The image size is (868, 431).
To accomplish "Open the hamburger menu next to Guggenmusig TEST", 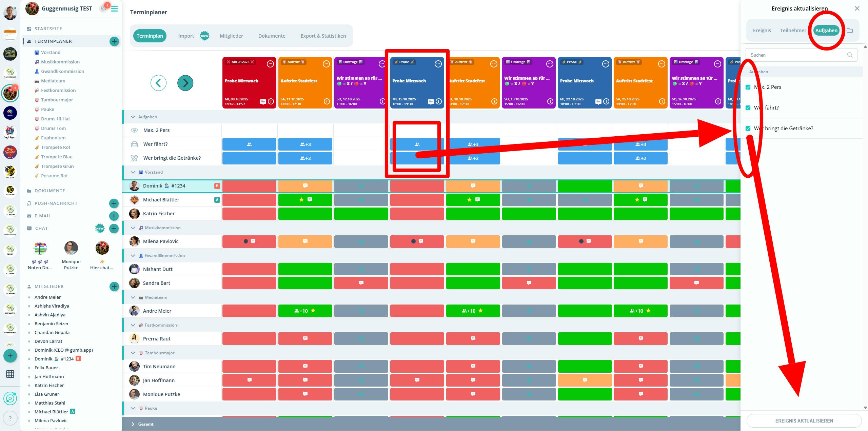I will (115, 9).
